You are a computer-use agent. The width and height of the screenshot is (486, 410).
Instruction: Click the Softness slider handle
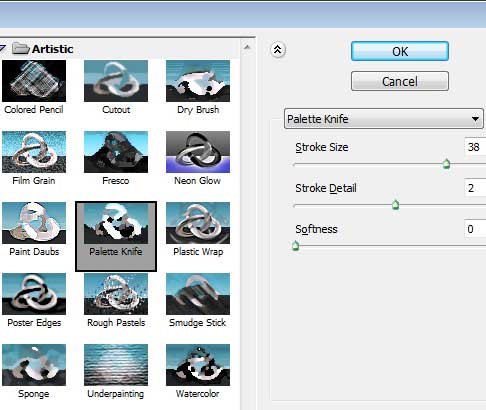295,246
